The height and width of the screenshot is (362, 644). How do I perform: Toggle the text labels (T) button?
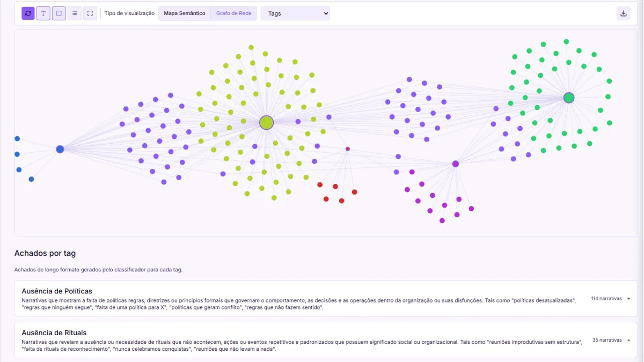coord(43,13)
